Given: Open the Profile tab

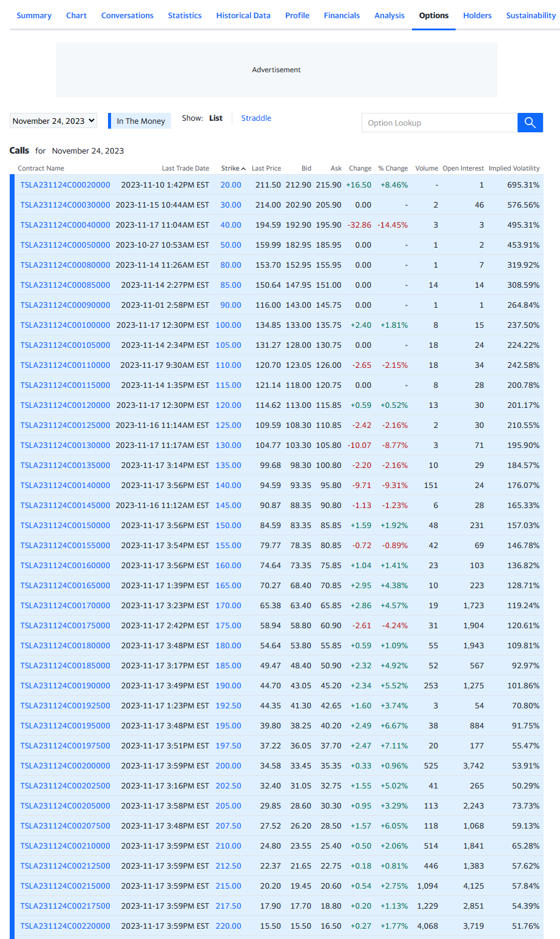Looking at the screenshot, I should [x=297, y=15].
